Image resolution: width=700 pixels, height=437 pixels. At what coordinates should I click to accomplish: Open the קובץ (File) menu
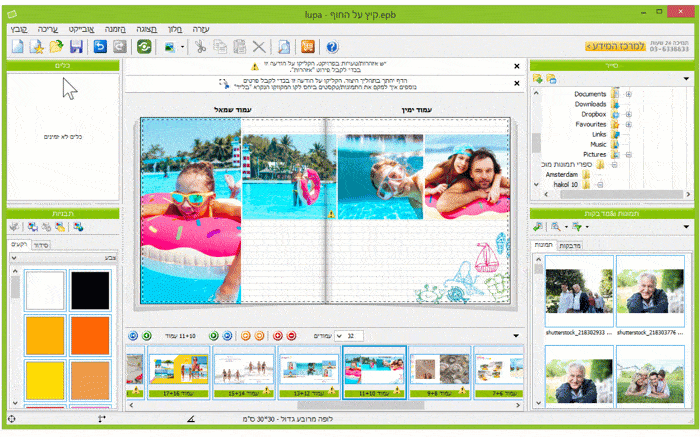click(x=18, y=30)
